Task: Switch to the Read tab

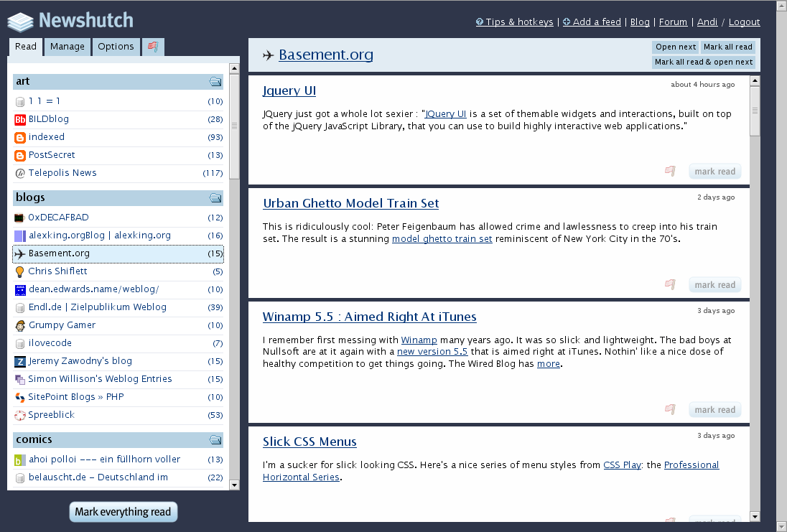Action: (26, 47)
